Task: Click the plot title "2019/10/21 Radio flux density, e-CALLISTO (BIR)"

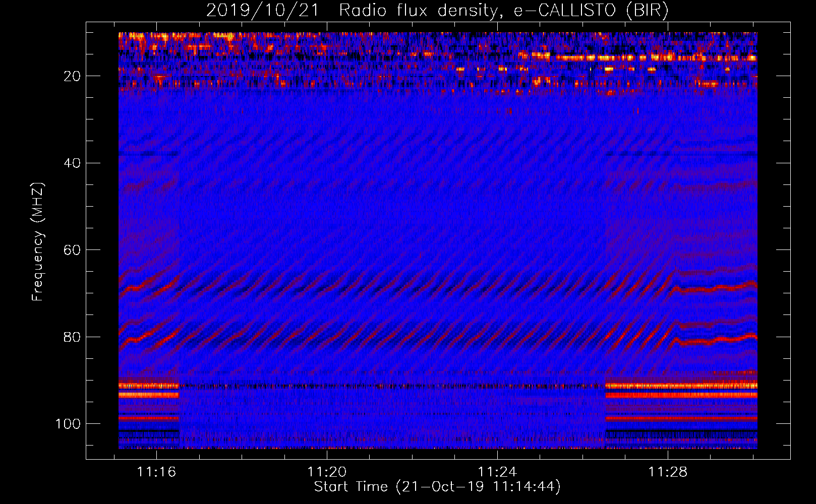Action: 437,11
